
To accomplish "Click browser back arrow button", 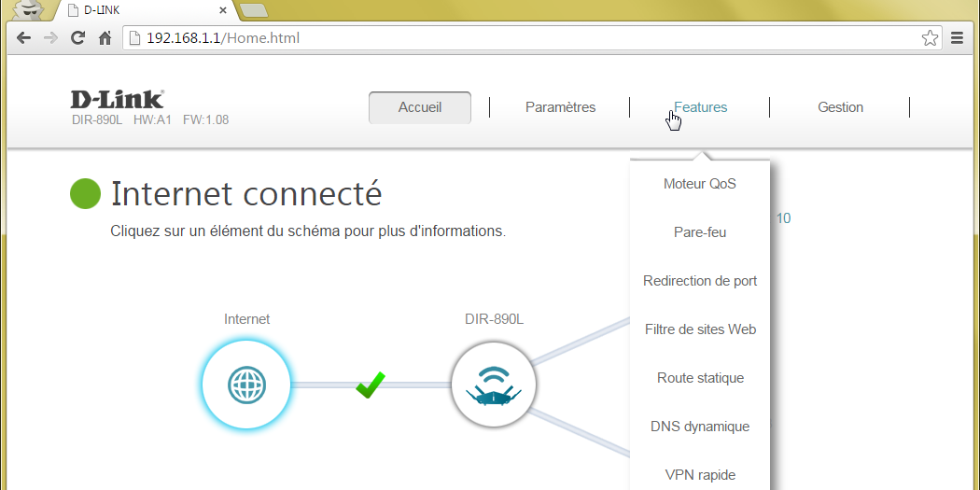I will (24, 38).
